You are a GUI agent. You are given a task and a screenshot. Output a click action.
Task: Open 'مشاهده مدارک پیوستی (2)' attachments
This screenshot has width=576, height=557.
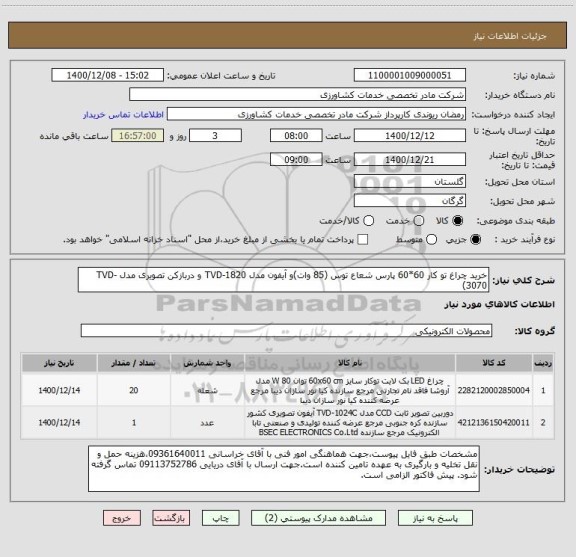(x=318, y=518)
